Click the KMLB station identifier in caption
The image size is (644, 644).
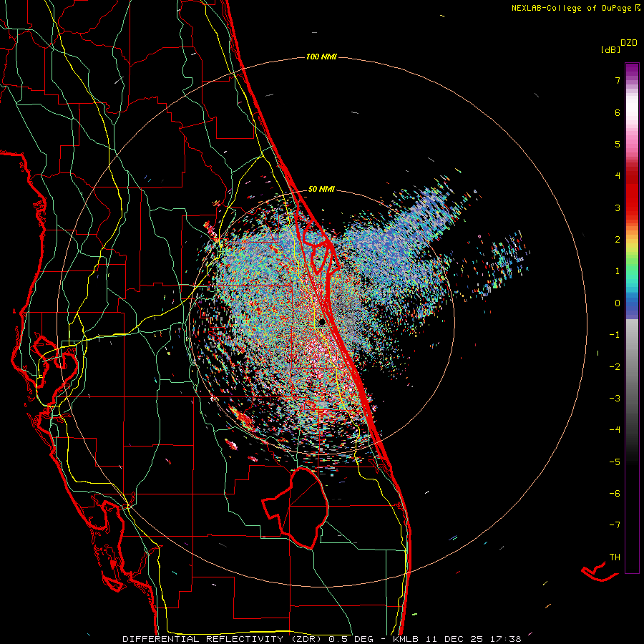pos(406,639)
